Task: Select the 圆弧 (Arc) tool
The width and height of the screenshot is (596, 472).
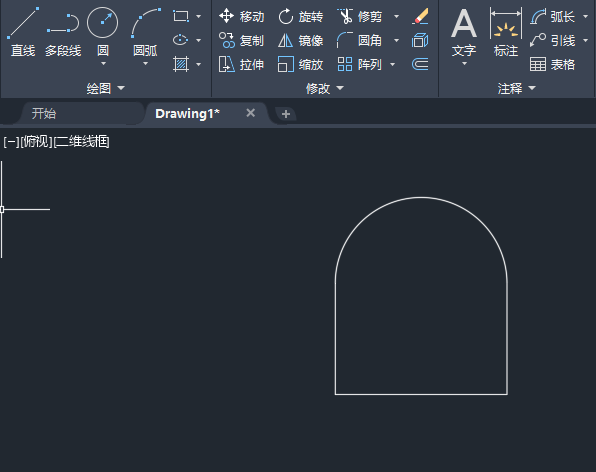Action: pos(145,32)
